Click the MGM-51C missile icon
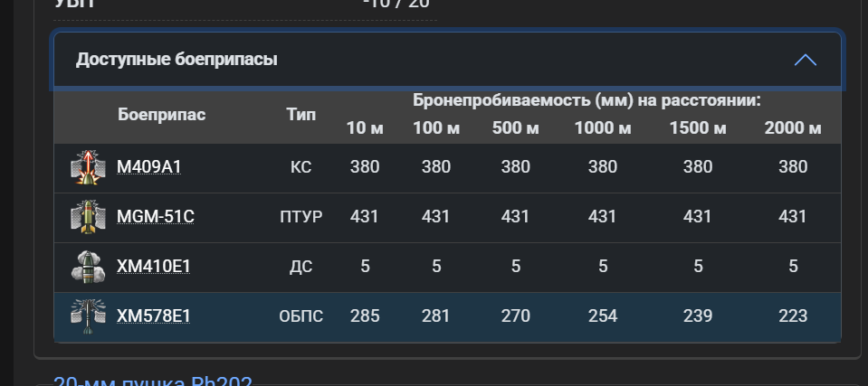Viewport: 868px width, 386px height. 88,217
